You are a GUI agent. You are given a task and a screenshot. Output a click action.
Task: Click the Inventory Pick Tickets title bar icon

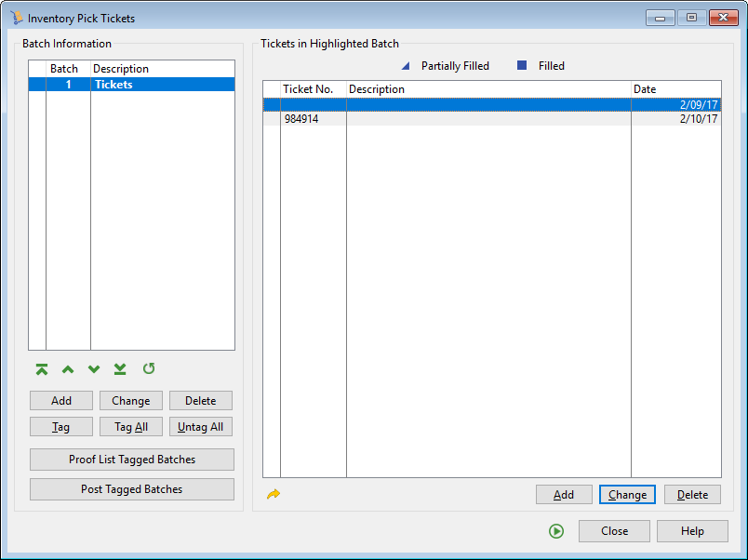[x=17, y=18]
